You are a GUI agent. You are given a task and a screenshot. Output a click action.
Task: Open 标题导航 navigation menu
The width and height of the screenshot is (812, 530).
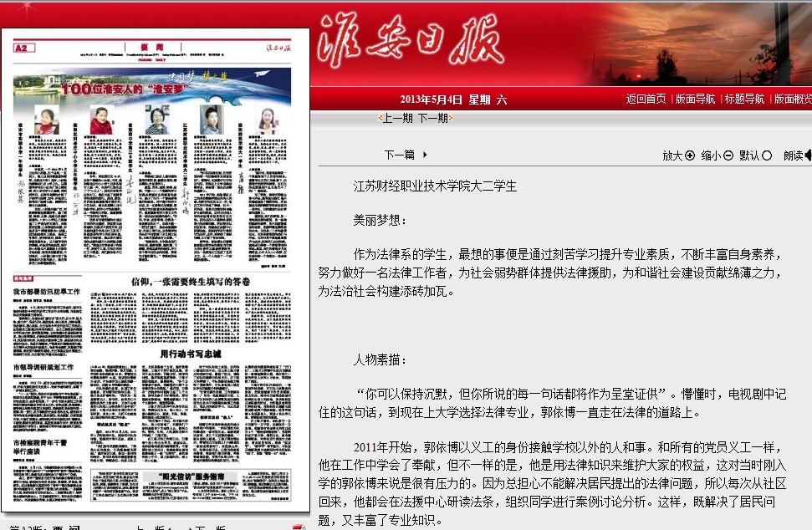(x=744, y=99)
